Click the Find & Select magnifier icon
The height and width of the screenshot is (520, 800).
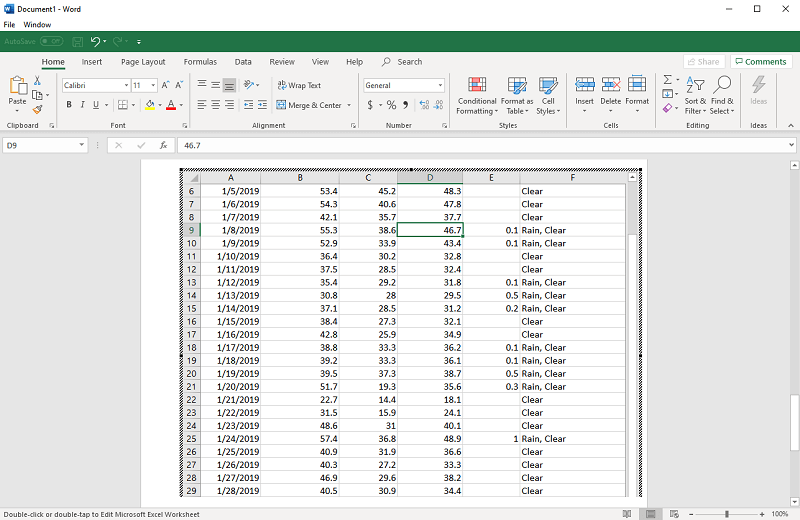[x=722, y=84]
